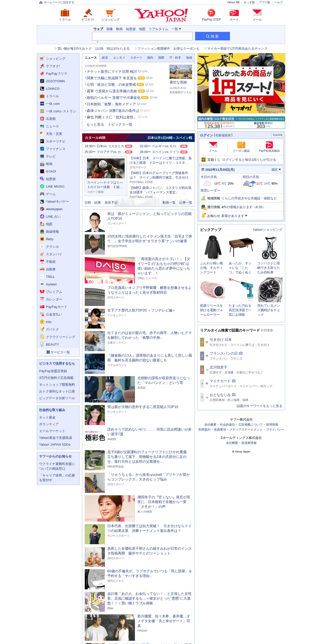
Task: Click the 天気・災害 sidebar icon
Action: point(42,134)
